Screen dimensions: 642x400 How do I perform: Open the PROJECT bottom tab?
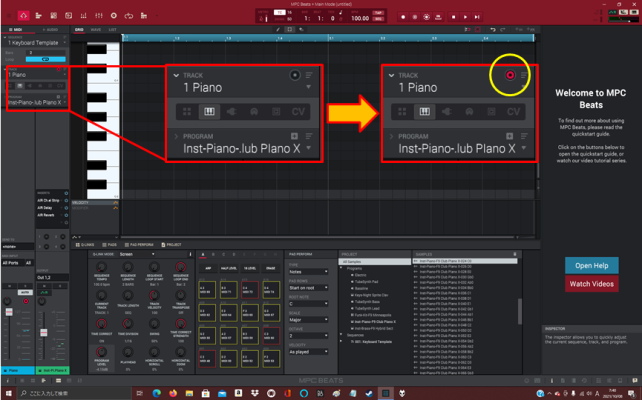(x=171, y=244)
